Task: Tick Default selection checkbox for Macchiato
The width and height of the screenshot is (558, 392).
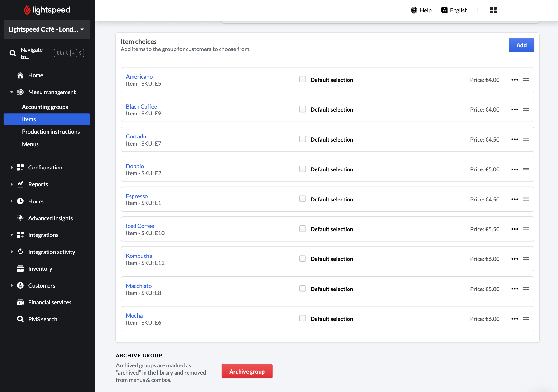Action: [302, 289]
